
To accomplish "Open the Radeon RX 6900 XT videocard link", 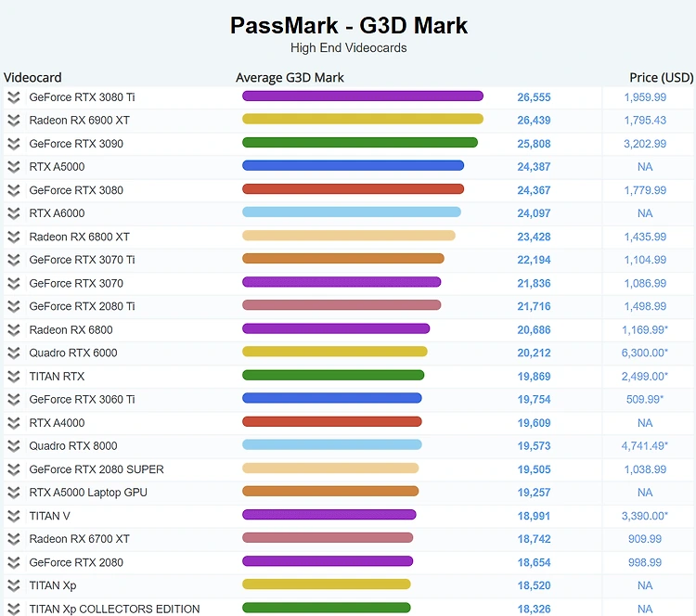I will (80, 121).
